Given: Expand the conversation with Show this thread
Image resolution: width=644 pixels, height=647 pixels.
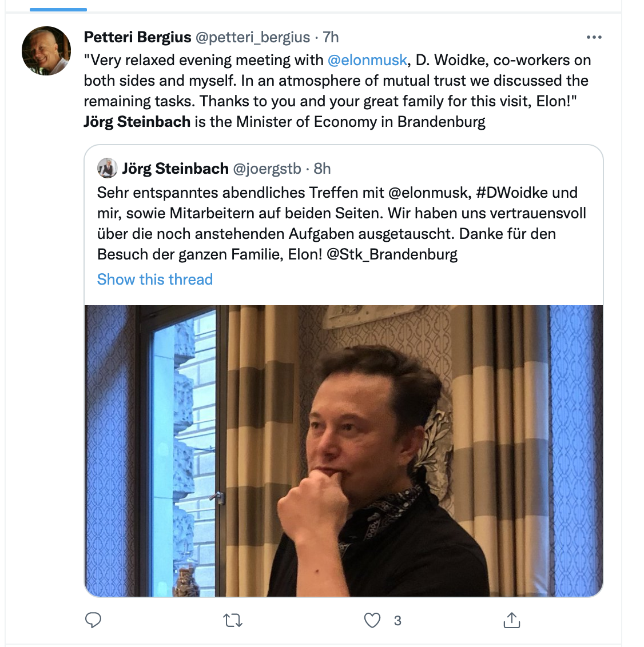Looking at the screenshot, I should [154, 279].
